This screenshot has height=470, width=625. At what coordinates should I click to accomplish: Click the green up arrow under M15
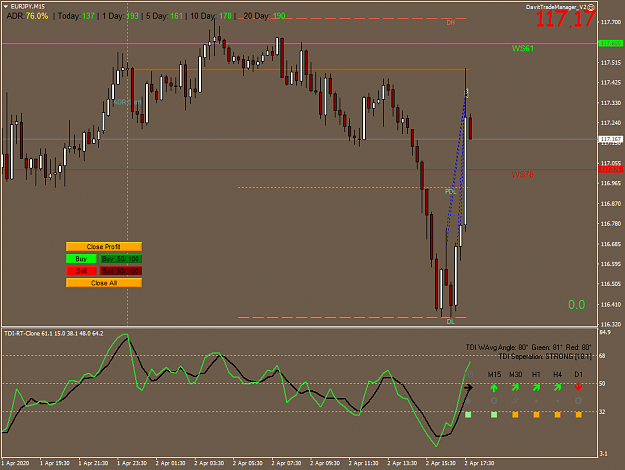pos(494,387)
